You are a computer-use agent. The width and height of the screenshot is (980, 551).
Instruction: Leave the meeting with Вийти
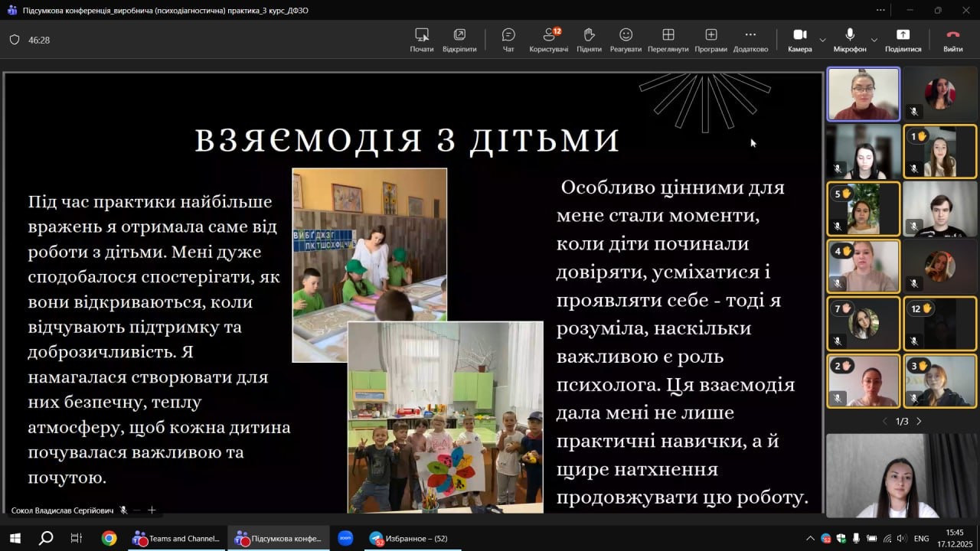pyautogui.click(x=952, y=40)
